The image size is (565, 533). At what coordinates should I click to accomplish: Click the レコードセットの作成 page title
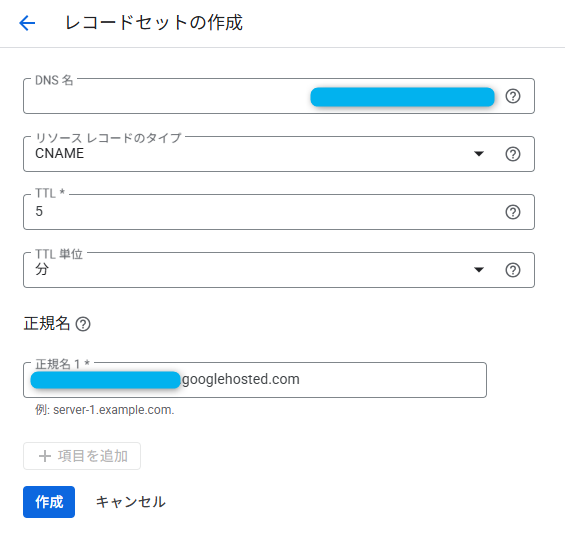154,23
